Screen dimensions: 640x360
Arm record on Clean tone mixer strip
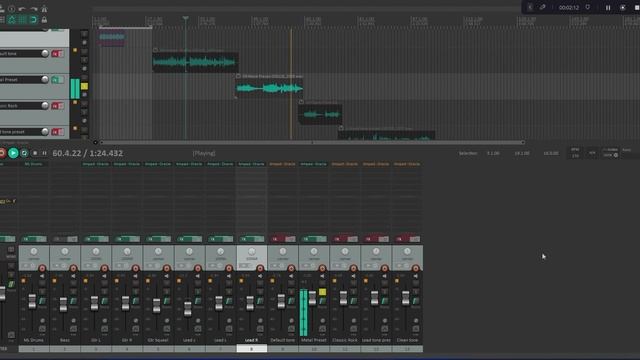tap(416, 268)
